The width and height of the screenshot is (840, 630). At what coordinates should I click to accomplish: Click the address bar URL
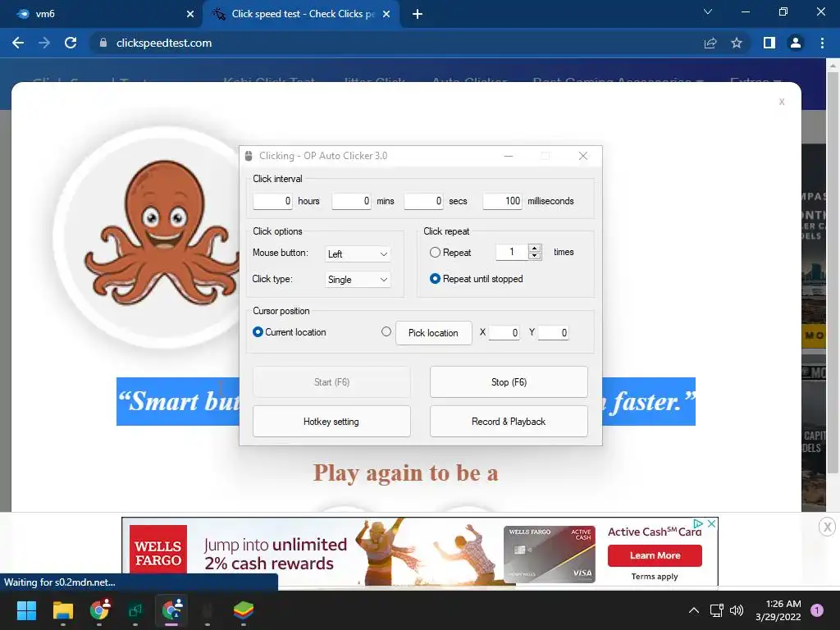pos(164,43)
